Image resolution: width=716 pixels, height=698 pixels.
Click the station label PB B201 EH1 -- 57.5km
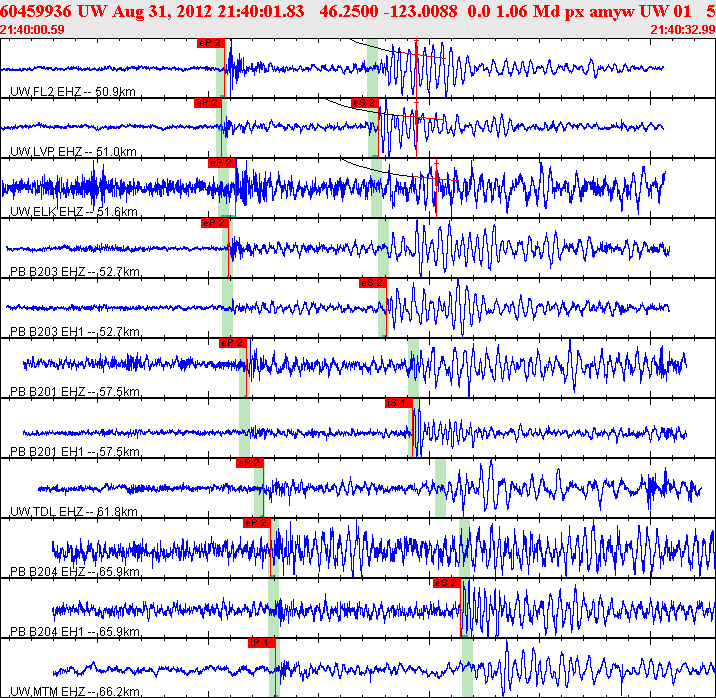[75, 452]
